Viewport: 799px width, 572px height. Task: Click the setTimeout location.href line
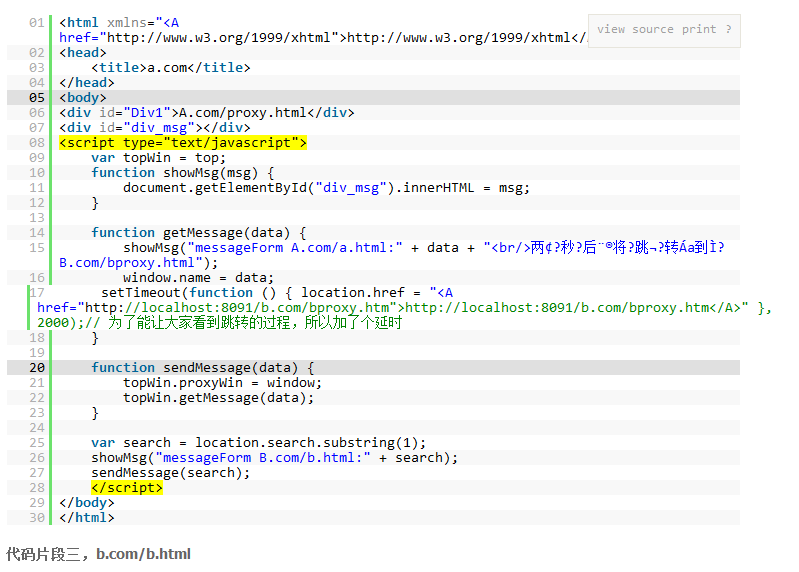point(277,293)
